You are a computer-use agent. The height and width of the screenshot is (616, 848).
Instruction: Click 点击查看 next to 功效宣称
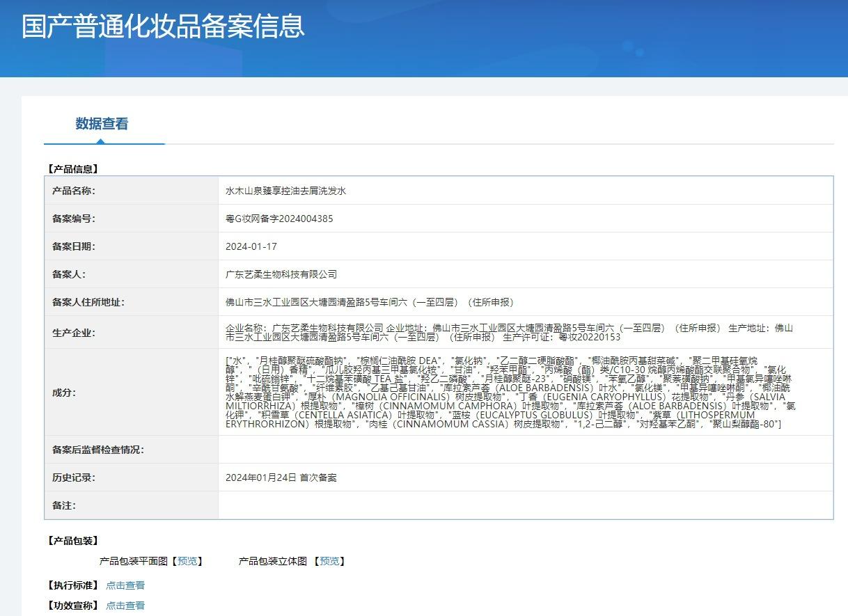click(125, 606)
